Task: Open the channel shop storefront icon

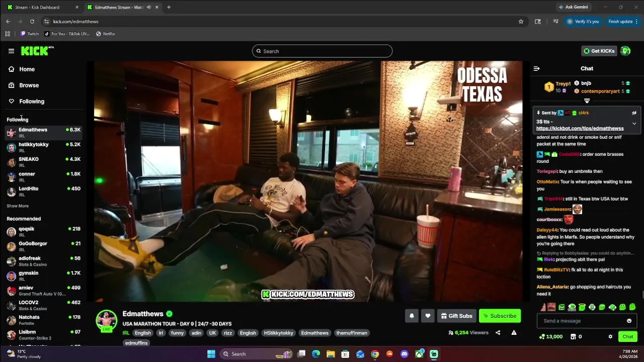Action: (572, 336)
